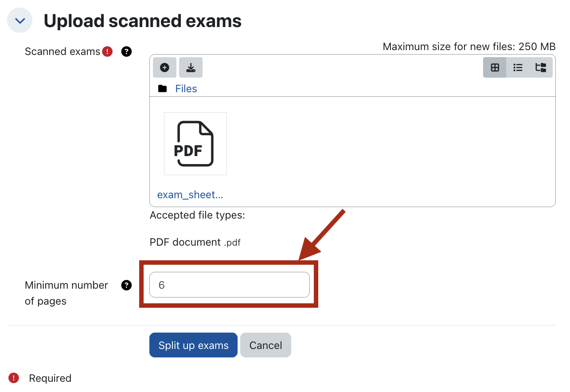Open the Files root folder link

tap(186, 89)
